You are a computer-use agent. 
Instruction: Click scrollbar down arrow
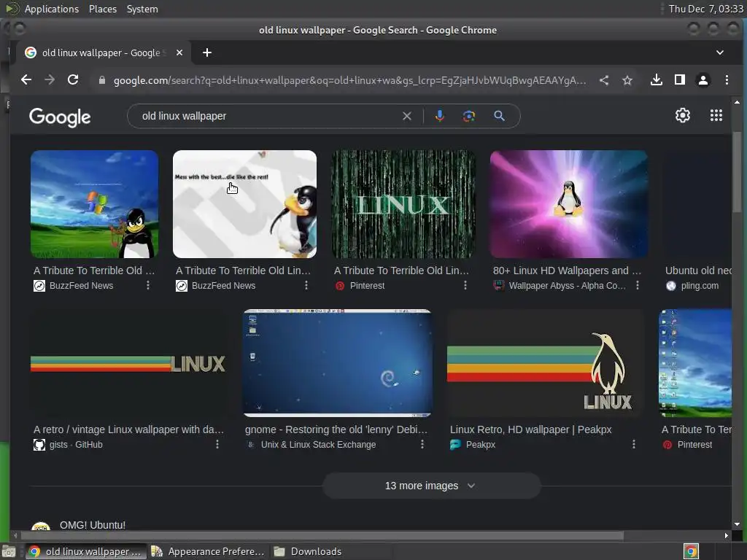point(737,524)
